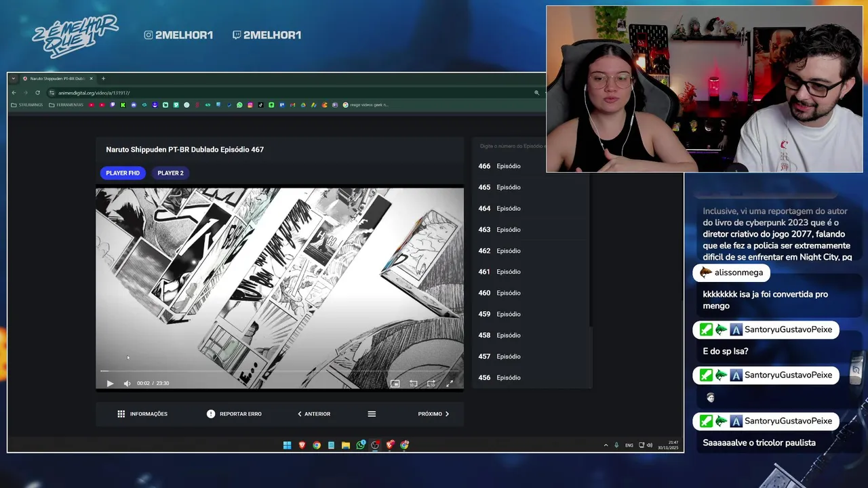Mute the video player volume

coord(127,384)
